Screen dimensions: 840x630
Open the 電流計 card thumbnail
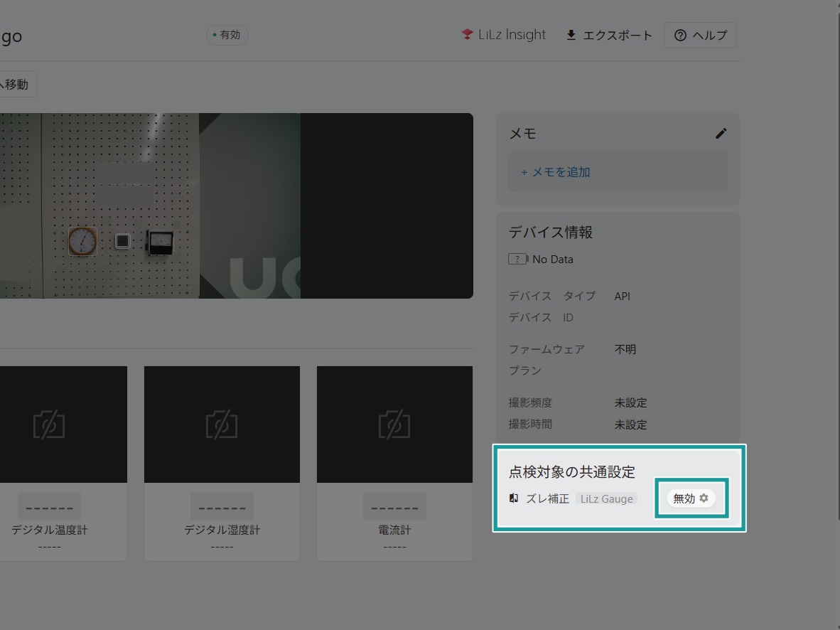pyautogui.click(x=395, y=425)
